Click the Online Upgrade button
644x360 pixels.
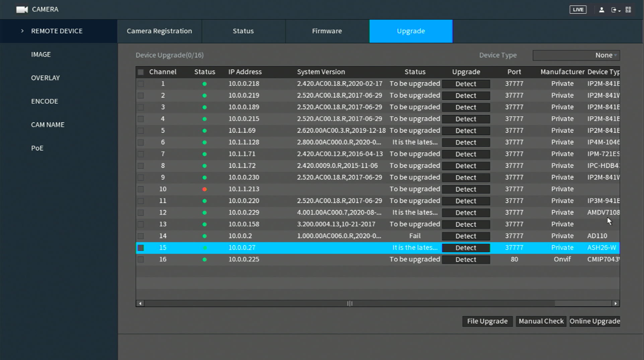point(595,321)
